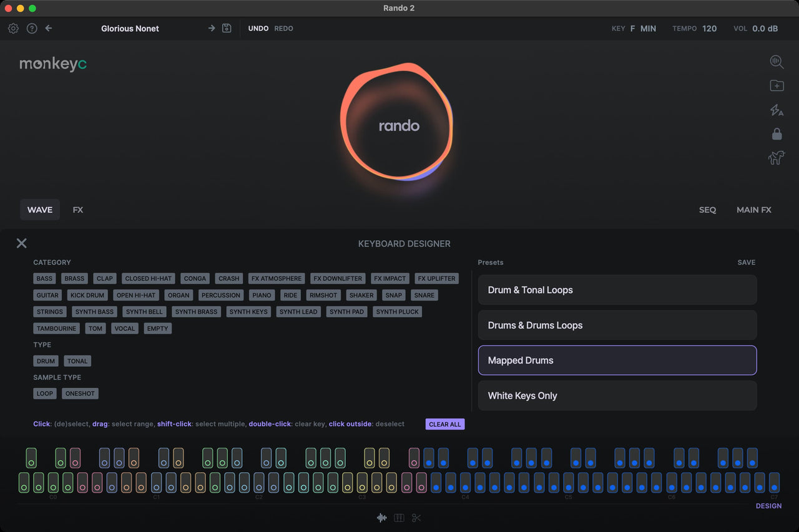Screen dimensions: 799x532
Task: Toggle the GUITAR category tag
Action: (x=47, y=295)
